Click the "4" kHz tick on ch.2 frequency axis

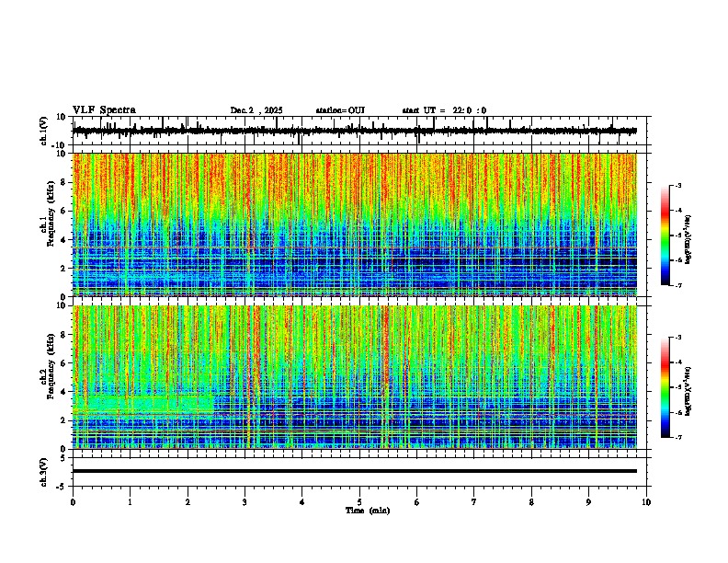pos(63,392)
